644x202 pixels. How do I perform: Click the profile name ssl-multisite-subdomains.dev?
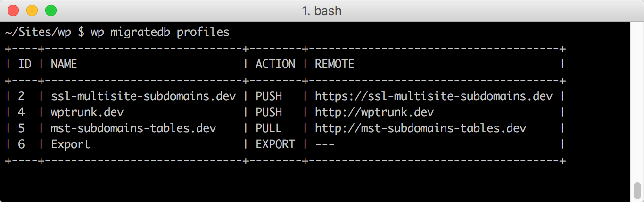(x=143, y=96)
